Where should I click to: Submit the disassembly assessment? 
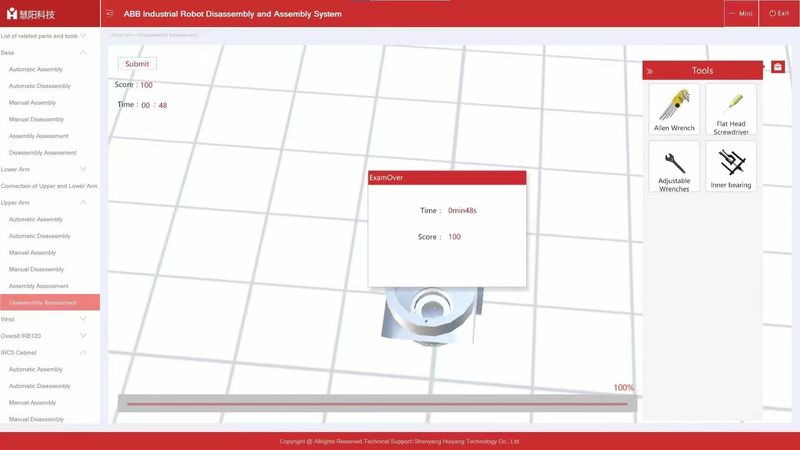click(137, 64)
